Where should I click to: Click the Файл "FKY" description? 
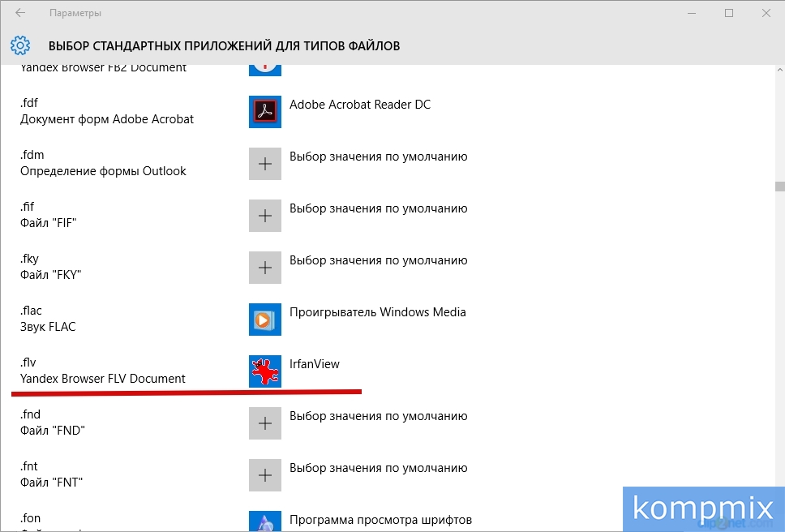pyautogui.click(x=50, y=275)
